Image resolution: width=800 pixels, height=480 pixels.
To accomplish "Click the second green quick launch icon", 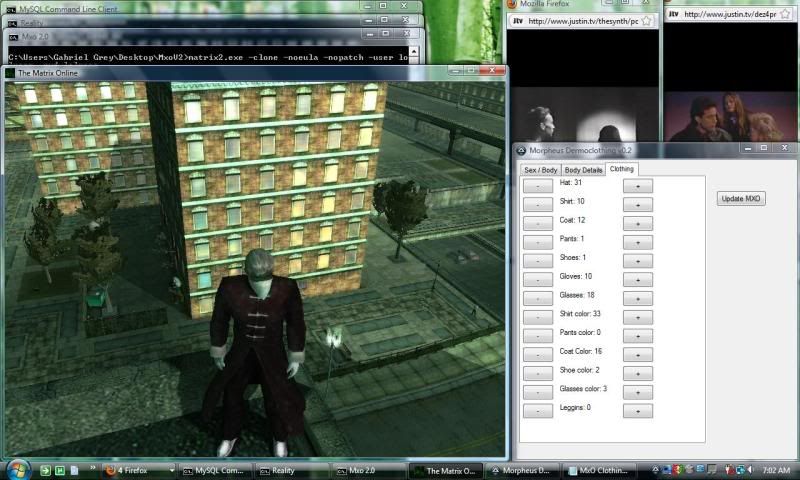I will (x=60, y=470).
